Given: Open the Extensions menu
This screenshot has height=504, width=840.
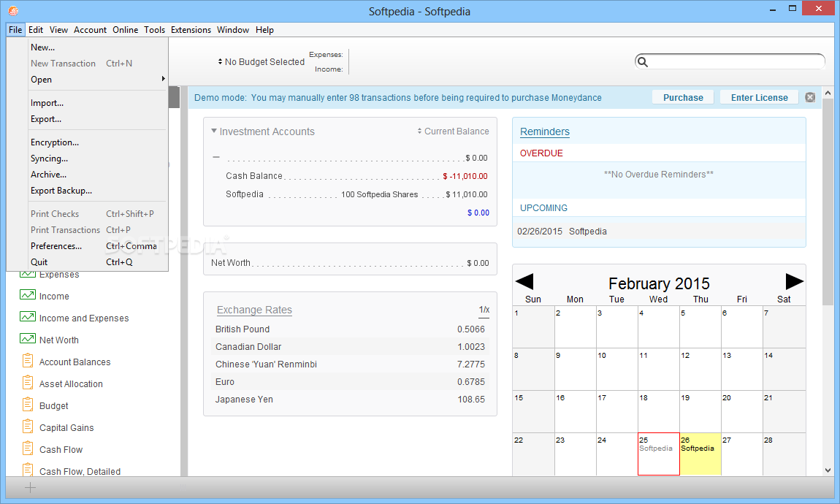Looking at the screenshot, I should click(x=191, y=30).
